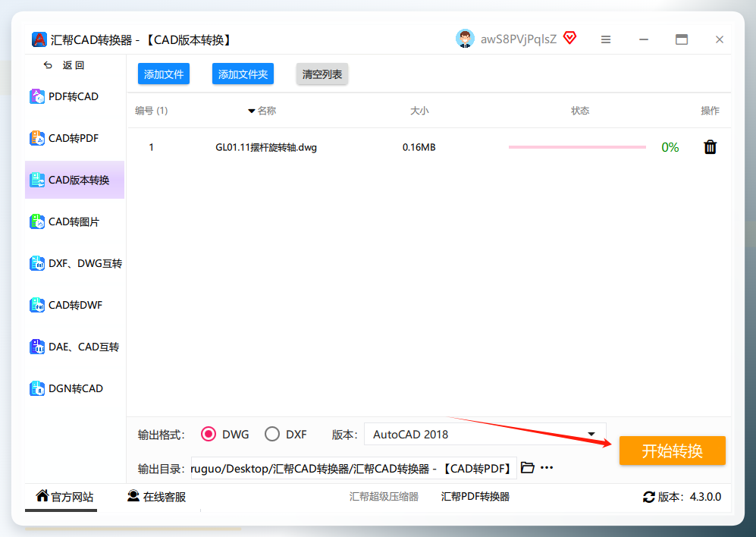
Task: Delete GL01.11摆杆旋转轴.dwg with trash icon
Action: coord(711,146)
